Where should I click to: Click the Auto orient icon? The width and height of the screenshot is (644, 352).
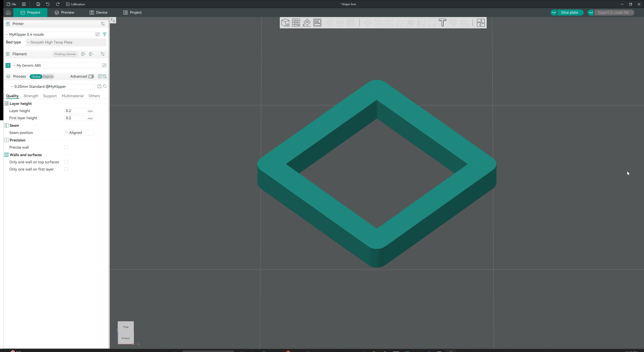tap(307, 23)
